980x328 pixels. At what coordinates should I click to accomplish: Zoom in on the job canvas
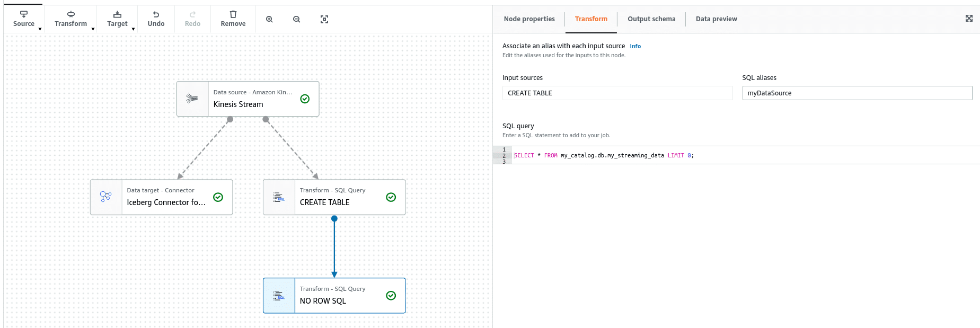[269, 19]
